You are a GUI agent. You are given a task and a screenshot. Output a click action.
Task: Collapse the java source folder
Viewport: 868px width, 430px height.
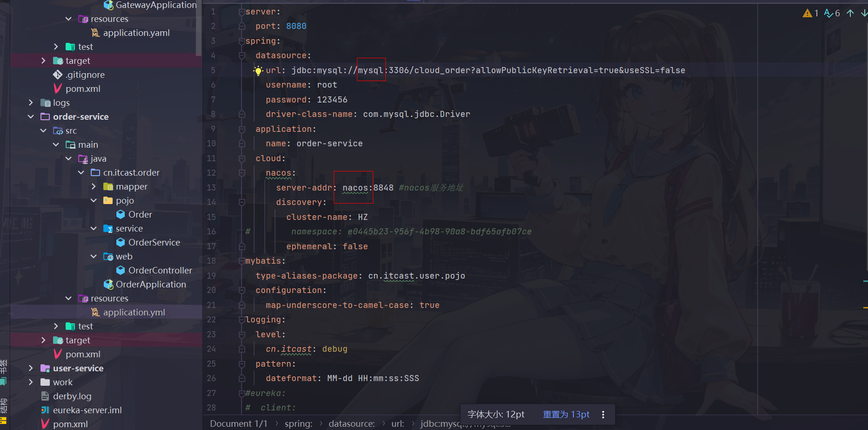tap(68, 158)
